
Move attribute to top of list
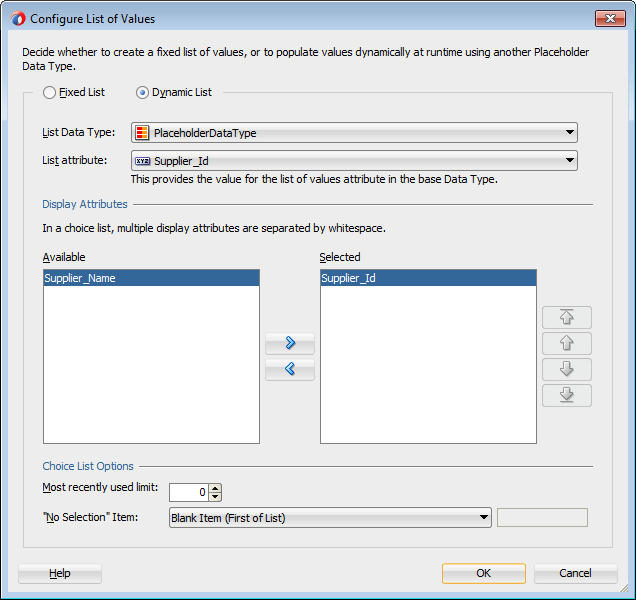coord(566,318)
